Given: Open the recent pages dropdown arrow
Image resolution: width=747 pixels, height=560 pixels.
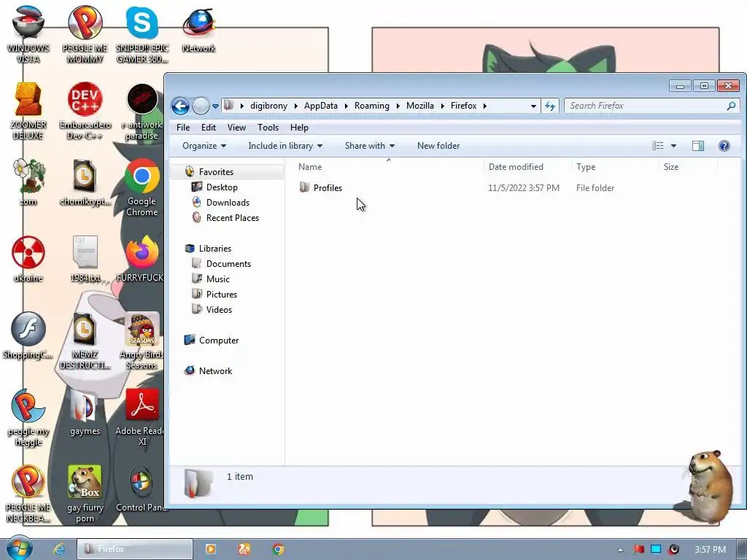Looking at the screenshot, I should pyautogui.click(x=215, y=106).
